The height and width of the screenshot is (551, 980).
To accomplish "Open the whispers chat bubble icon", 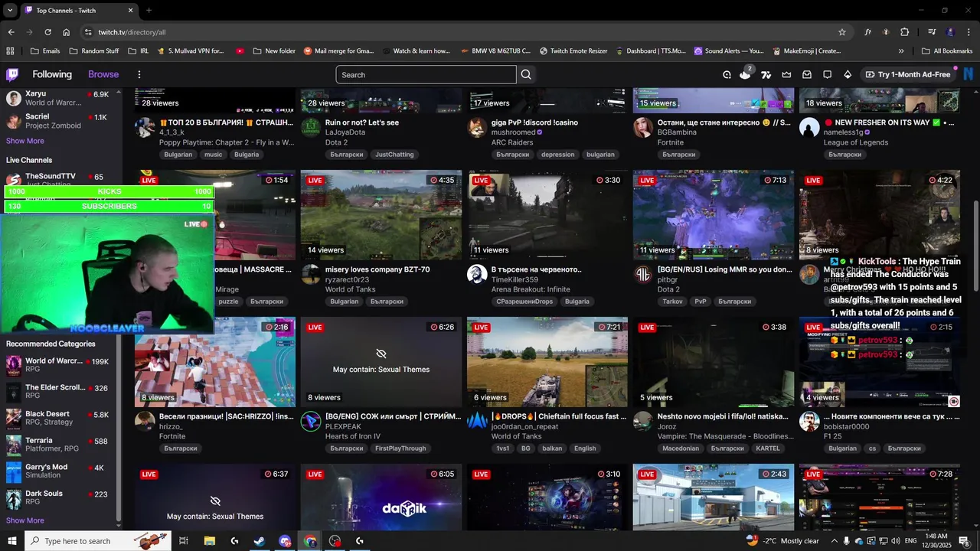I will click(827, 74).
